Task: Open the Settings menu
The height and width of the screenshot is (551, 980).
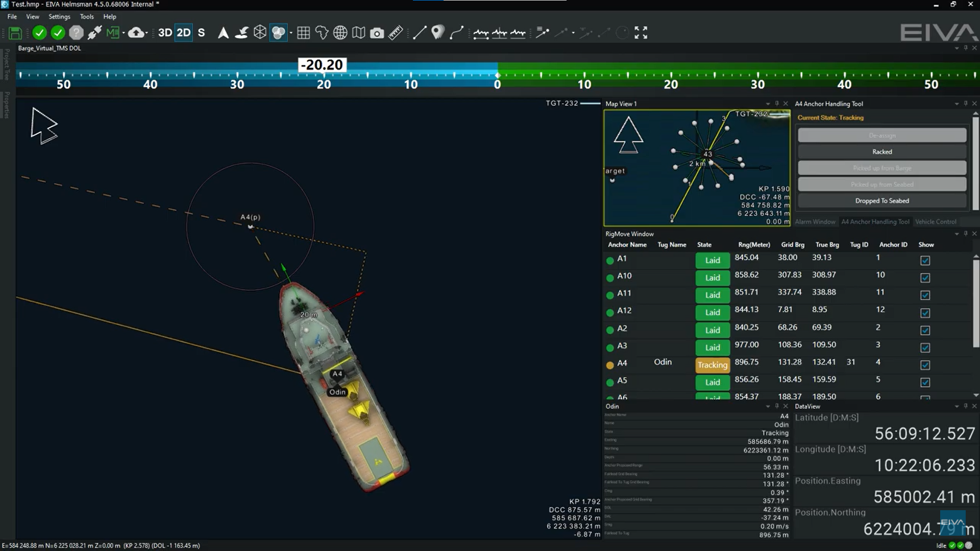Action: coord(59,16)
